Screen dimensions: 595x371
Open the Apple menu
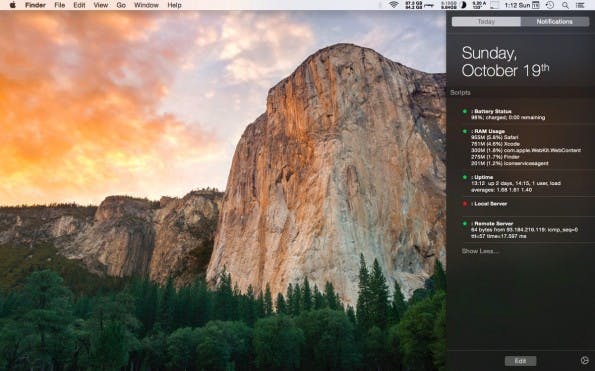(x=13, y=5)
